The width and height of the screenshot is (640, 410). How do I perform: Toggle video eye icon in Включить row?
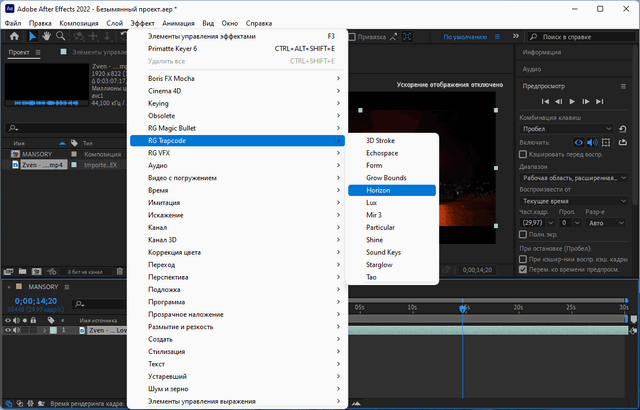coord(579,143)
